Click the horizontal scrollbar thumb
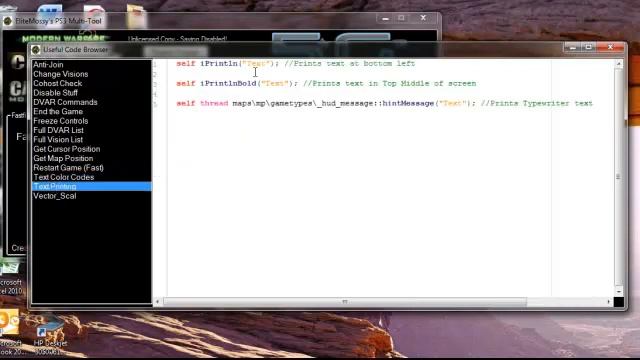This screenshot has height=360, width=640. [345, 302]
